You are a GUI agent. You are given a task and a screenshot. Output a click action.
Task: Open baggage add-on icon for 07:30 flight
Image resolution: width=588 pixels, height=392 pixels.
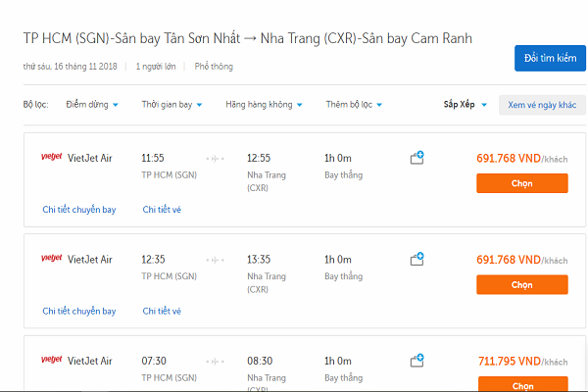pyautogui.click(x=417, y=360)
